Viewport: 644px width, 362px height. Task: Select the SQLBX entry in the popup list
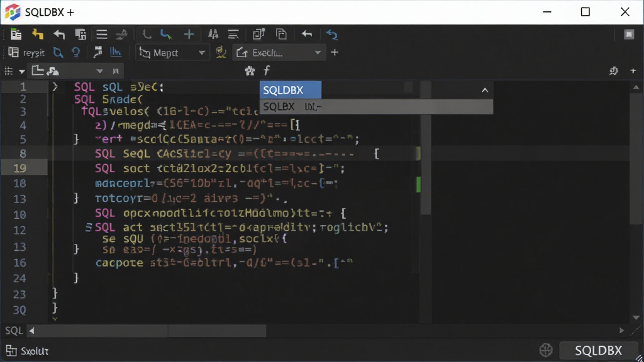[x=376, y=107]
